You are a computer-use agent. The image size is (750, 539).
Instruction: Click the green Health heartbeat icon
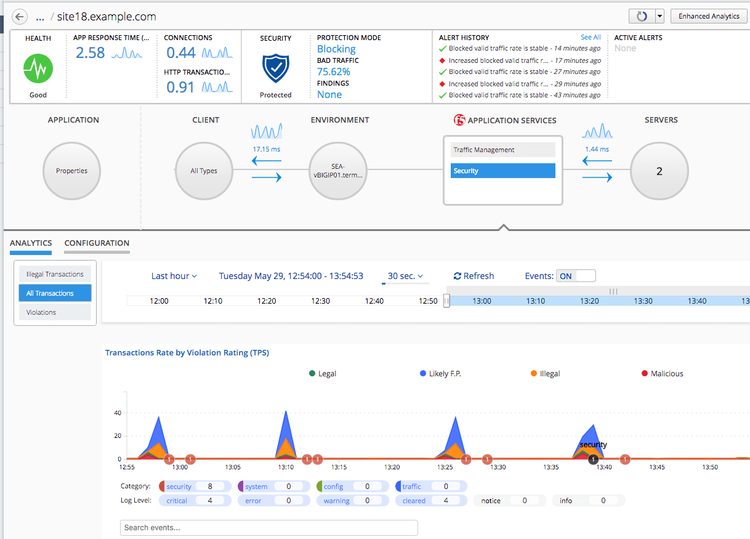38,69
